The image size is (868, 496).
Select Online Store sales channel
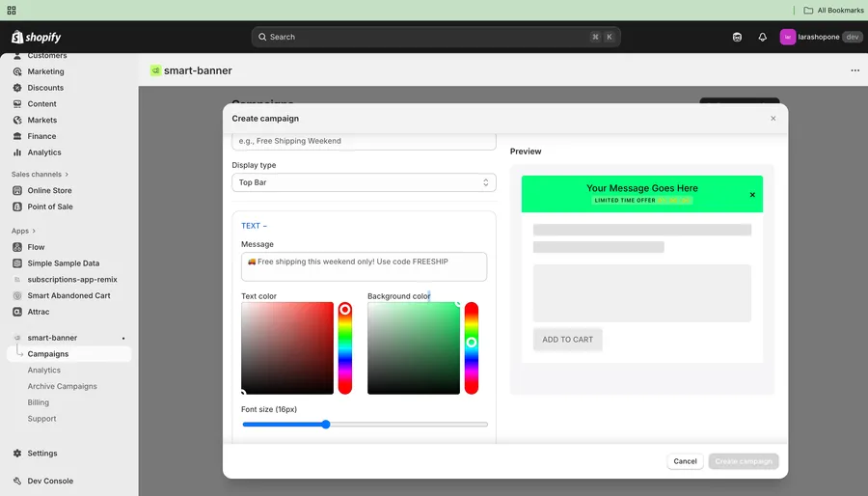[49, 190]
